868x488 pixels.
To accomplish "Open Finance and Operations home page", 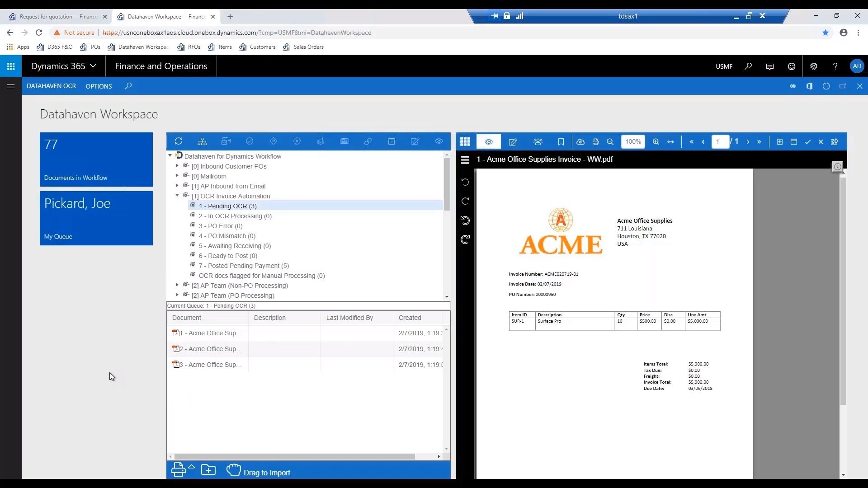I will [x=160, y=66].
